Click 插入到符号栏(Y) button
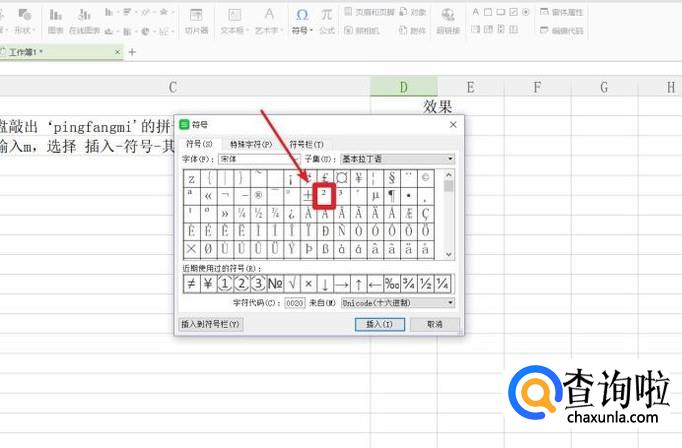 [x=211, y=324]
